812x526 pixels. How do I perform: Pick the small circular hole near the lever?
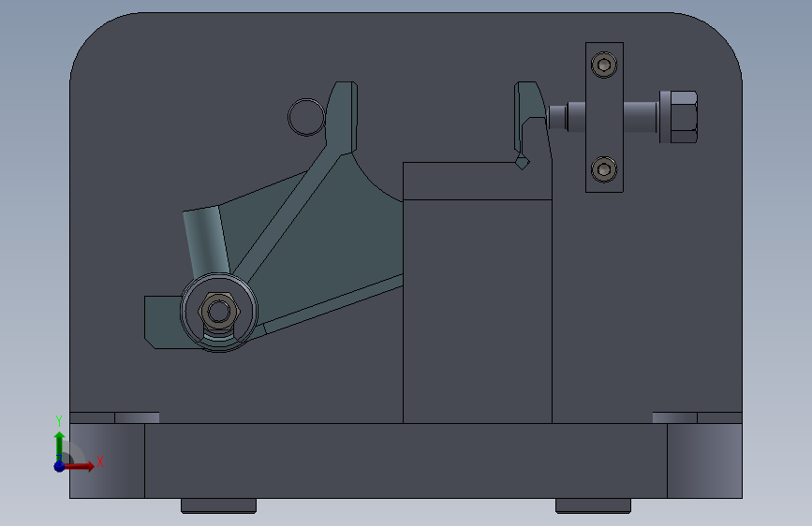[306, 118]
